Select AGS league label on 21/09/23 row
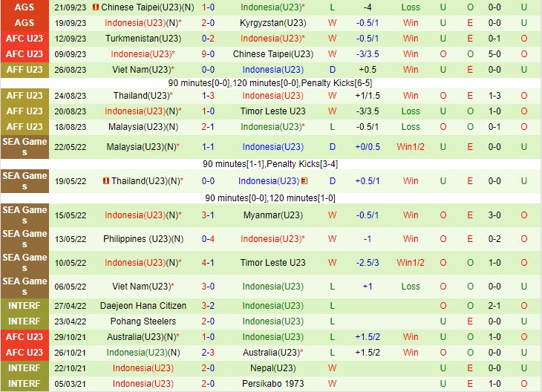Viewport: 542px width, 392px height. pos(25,7)
